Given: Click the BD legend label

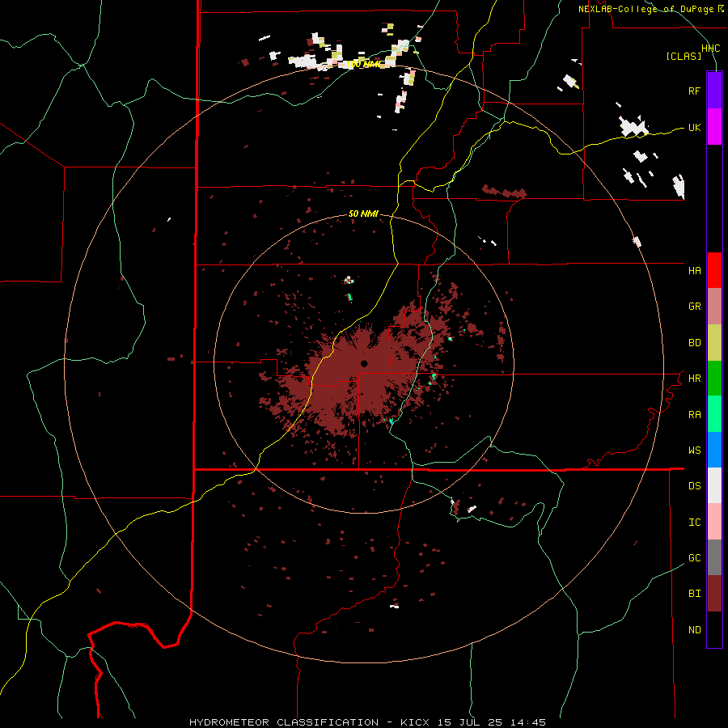Looking at the screenshot, I should point(694,343).
